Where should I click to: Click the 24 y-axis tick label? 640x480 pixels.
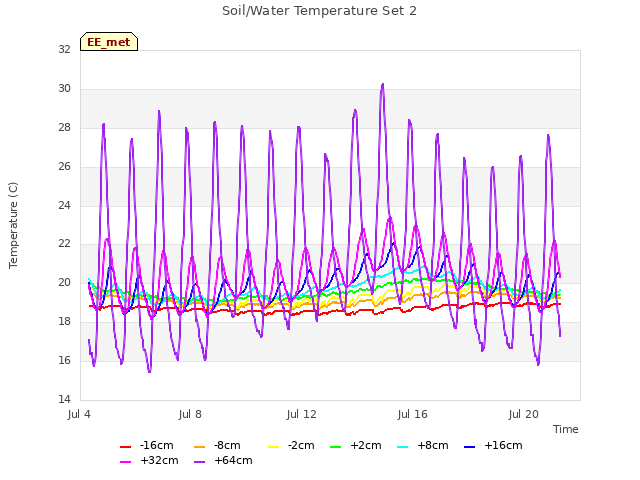(x=64, y=205)
